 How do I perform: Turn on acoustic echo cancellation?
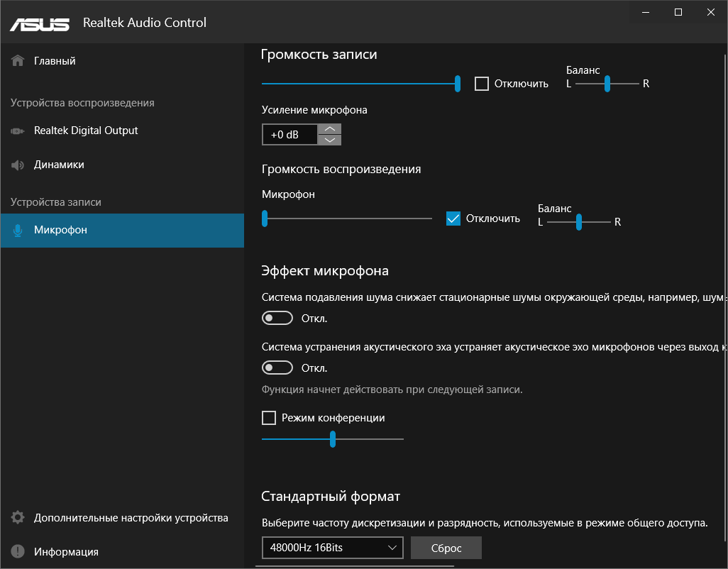click(x=277, y=368)
